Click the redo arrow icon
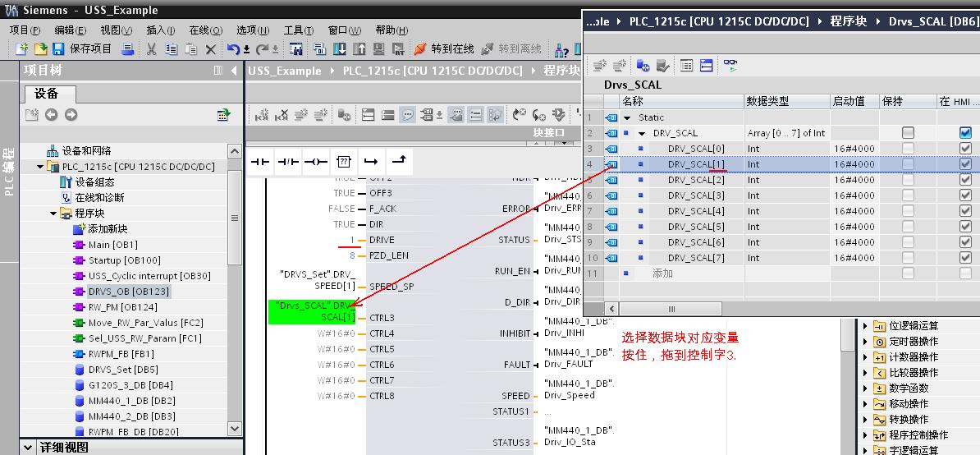Image resolution: width=980 pixels, height=455 pixels. pyautogui.click(x=263, y=48)
